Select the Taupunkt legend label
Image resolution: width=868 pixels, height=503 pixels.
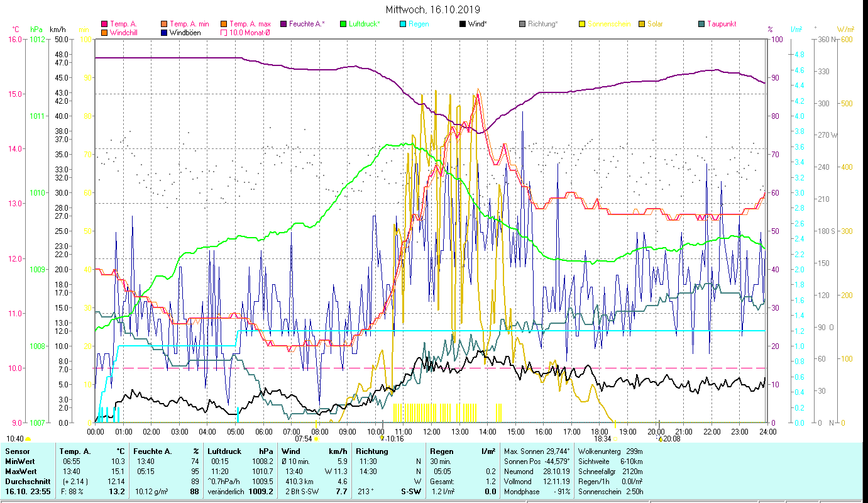721,24
